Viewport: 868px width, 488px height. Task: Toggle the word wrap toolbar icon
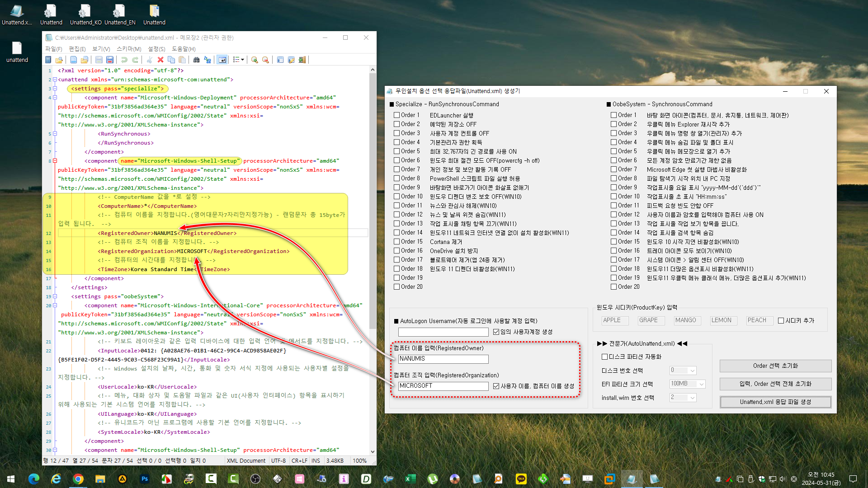[x=222, y=60]
